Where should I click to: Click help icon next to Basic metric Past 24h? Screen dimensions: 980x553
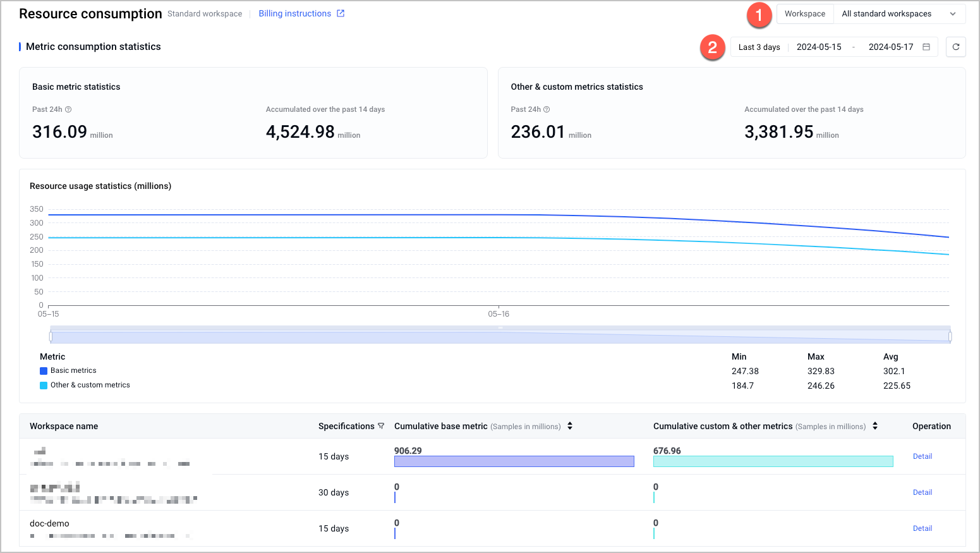click(x=68, y=109)
